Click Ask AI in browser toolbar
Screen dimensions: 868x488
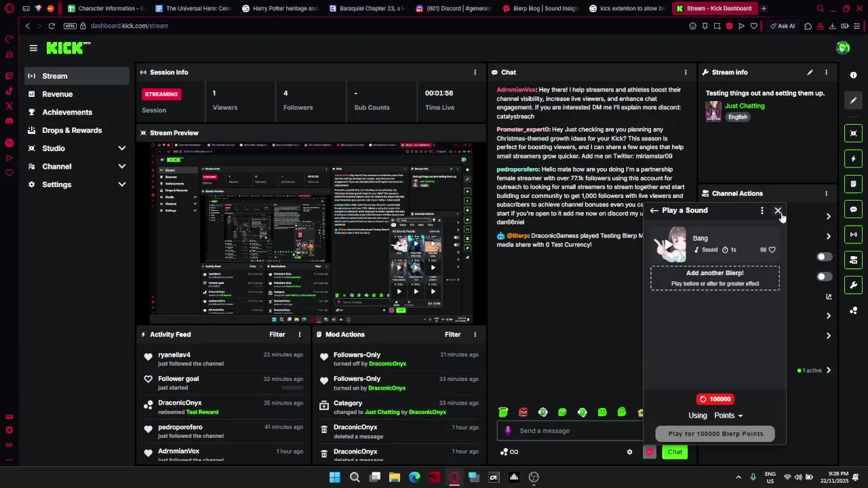(783, 26)
